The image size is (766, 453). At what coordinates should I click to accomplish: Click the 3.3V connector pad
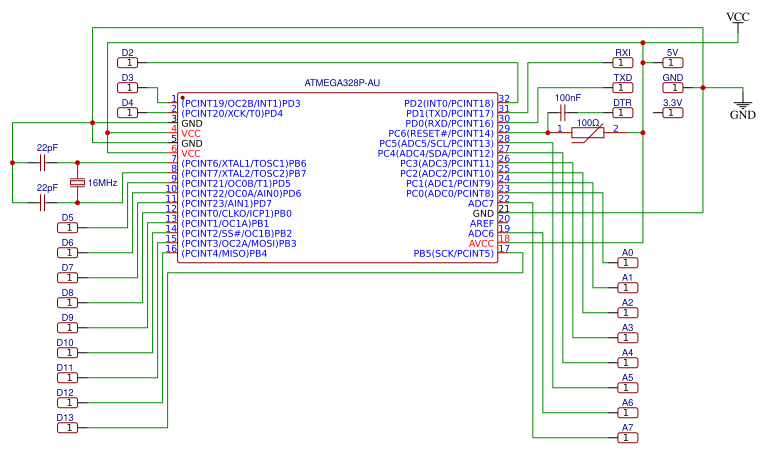coord(673,112)
